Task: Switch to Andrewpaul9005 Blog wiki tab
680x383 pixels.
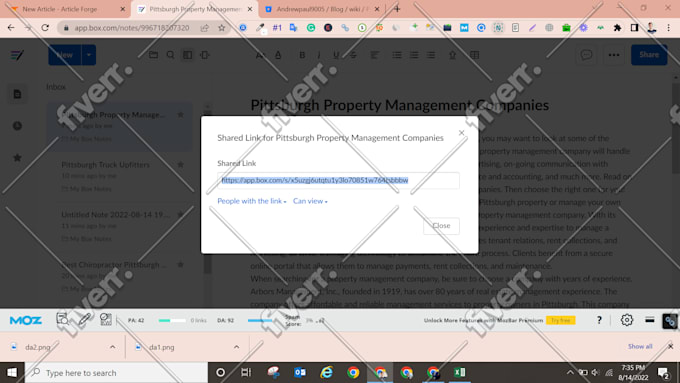Action: (x=322, y=9)
